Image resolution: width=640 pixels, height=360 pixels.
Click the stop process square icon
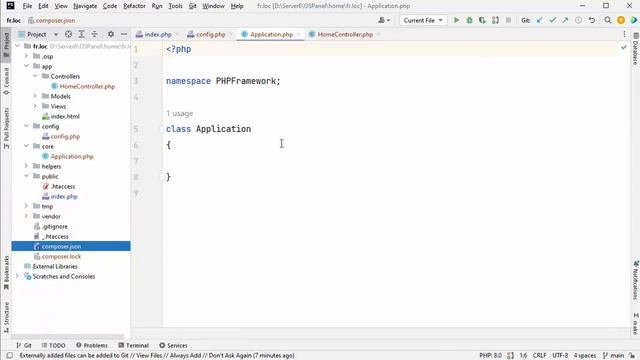click(x=509, y=20)
